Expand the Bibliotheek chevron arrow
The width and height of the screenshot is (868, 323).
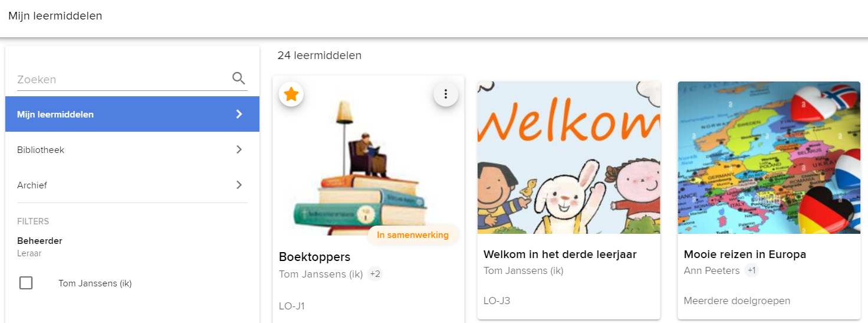click(x=239, y=149)
